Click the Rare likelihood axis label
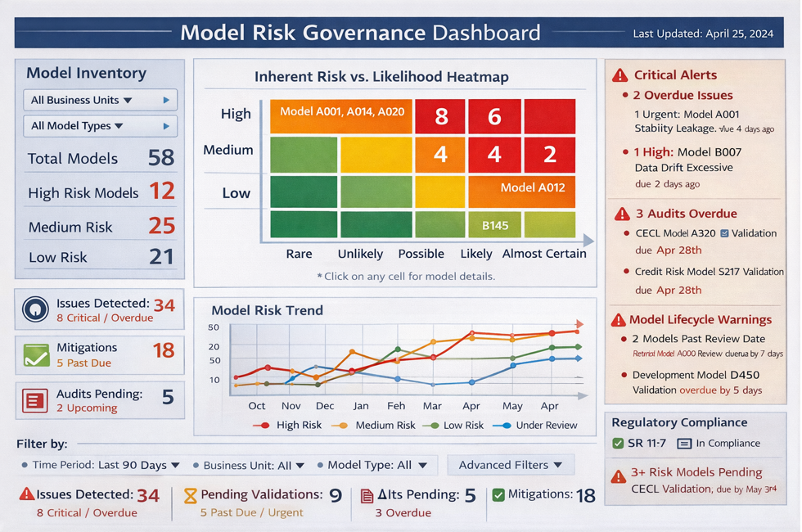 tap(300, 254)
